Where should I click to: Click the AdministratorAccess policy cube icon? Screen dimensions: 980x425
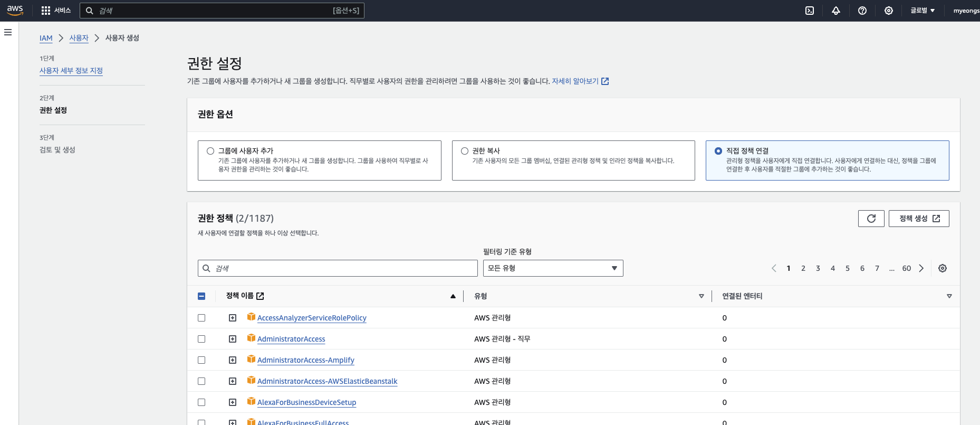[x=251, y=338]
